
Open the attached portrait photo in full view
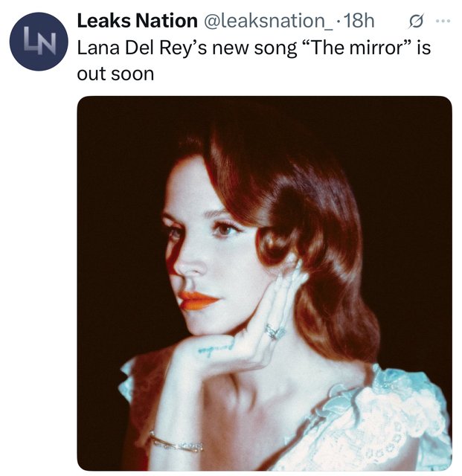click(x=264, y=283)
